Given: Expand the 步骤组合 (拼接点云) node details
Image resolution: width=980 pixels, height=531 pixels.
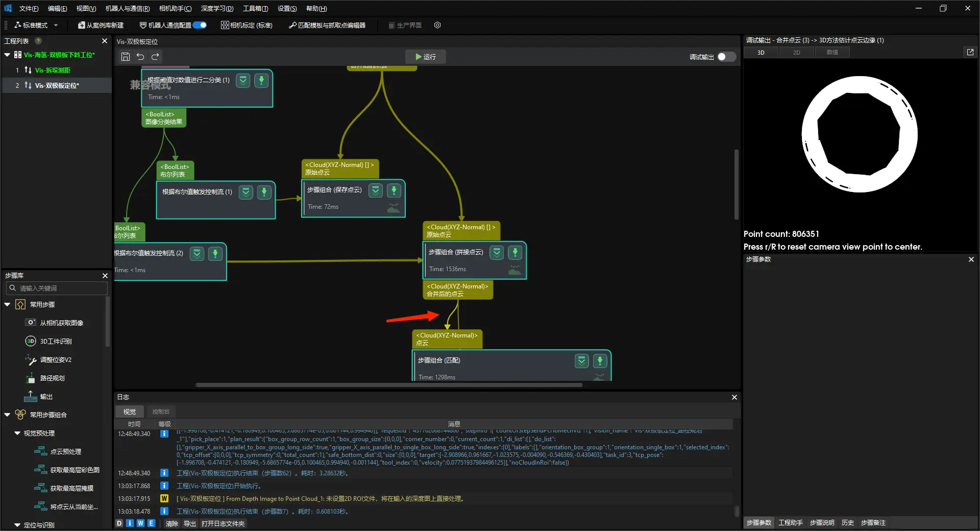Looking at the screenshot, I should (496, 252).
